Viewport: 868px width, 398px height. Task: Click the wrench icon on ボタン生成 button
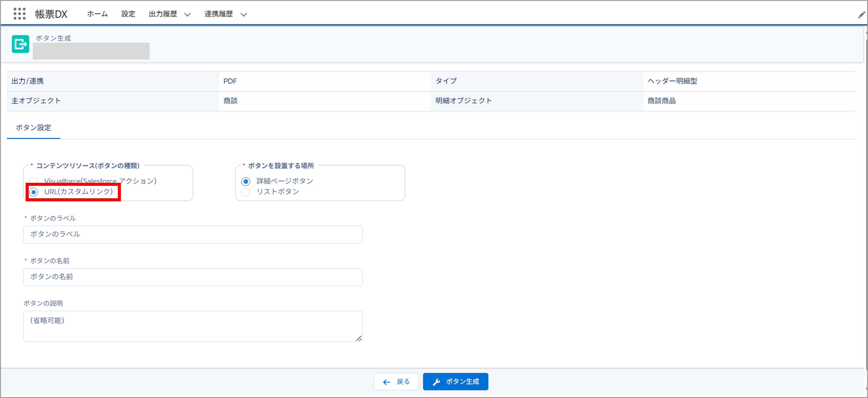tap(437, 381)
